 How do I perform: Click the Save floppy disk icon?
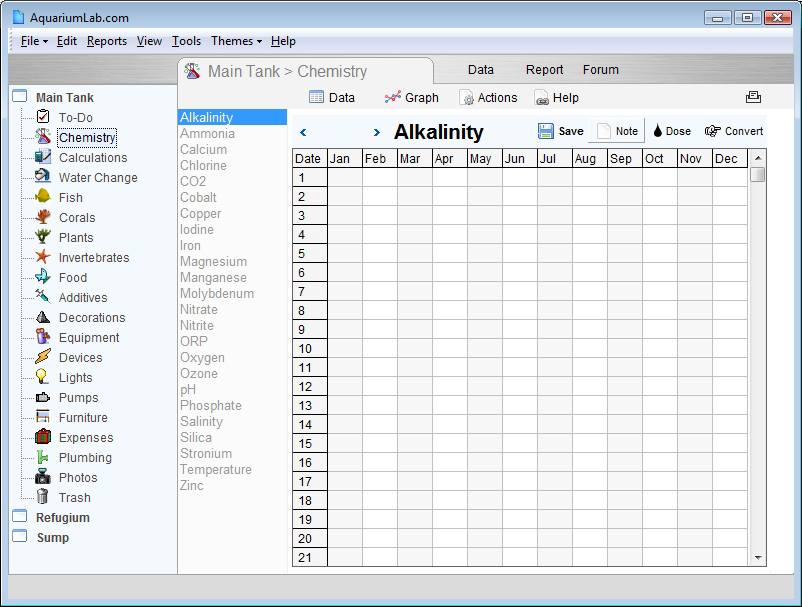pyautogui.click(x=545, y=131)
